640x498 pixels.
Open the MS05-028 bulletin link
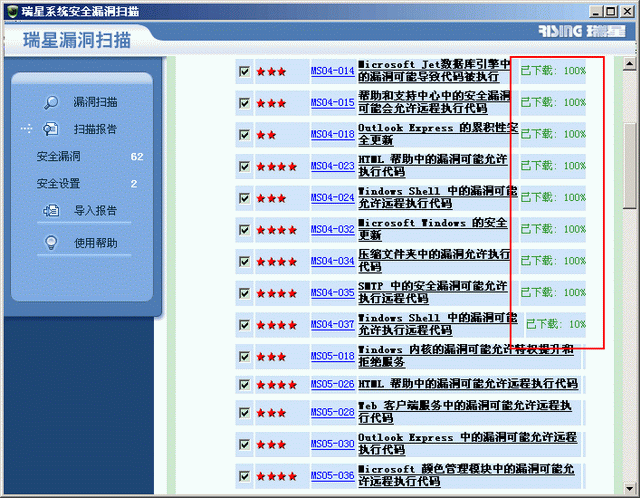(333, 412)
